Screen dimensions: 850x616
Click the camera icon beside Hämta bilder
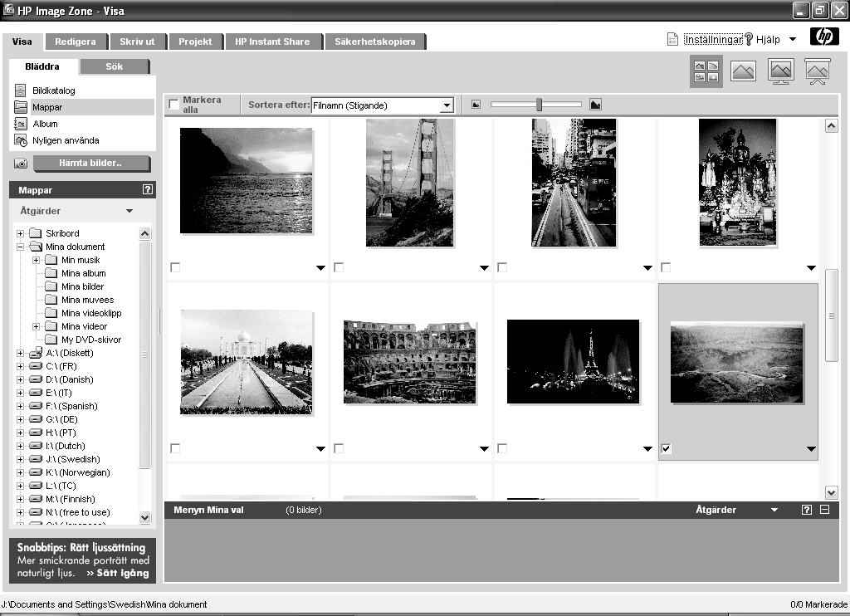click(x=21, y=164)
